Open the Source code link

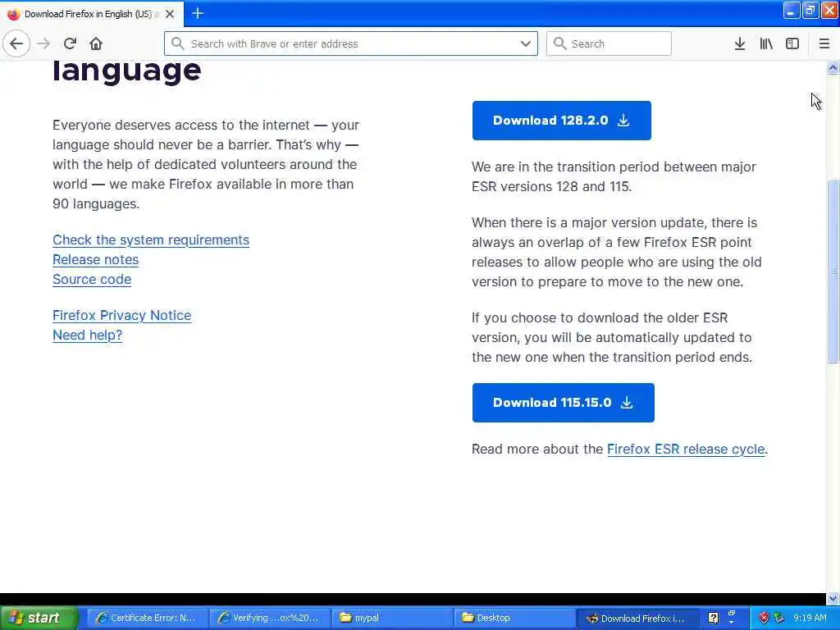click(x=92, y=280)
